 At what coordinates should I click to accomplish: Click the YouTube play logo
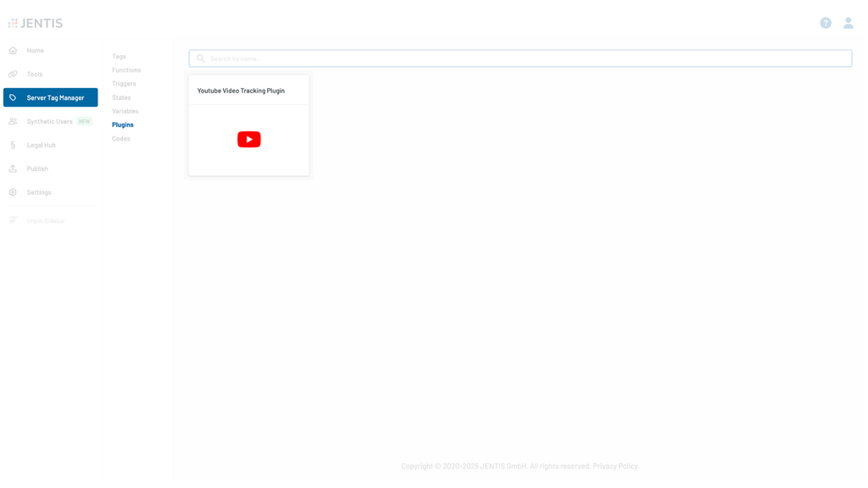(248, 140)
